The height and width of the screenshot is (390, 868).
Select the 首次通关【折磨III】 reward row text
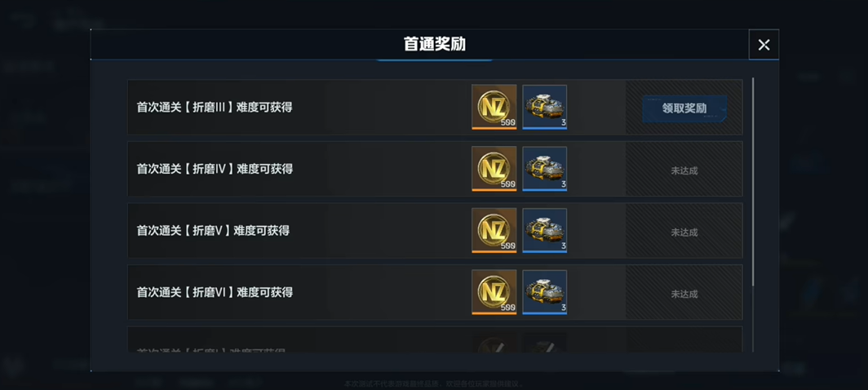[x=215, y=108]
